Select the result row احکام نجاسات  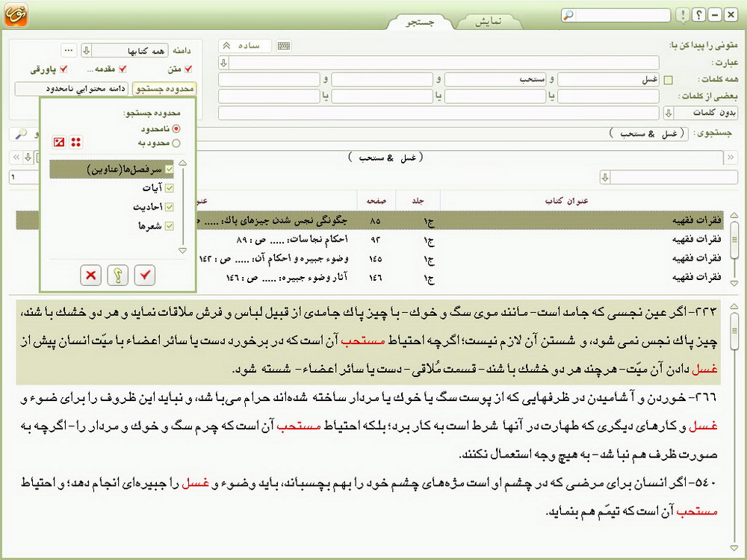coord(459,239)
